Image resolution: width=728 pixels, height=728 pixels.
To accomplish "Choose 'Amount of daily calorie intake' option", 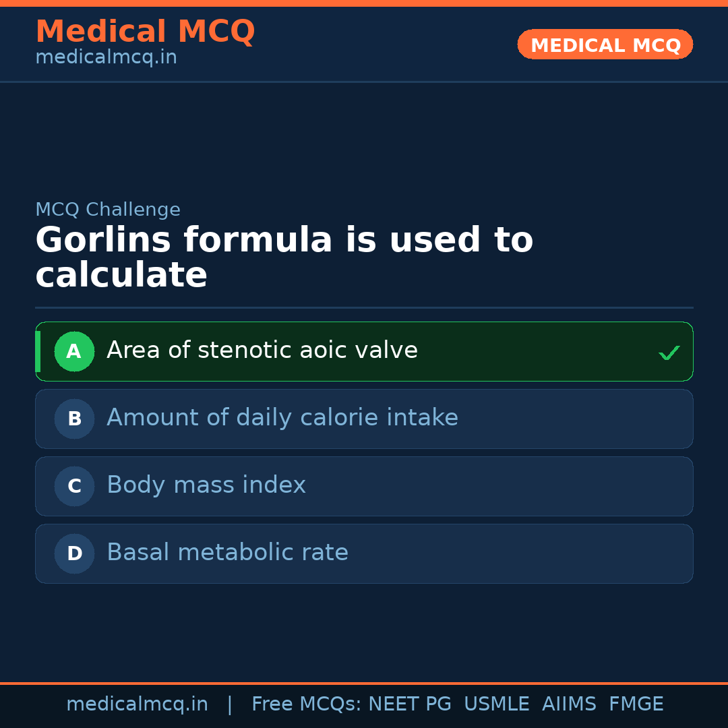I will (x=282, y=418).
